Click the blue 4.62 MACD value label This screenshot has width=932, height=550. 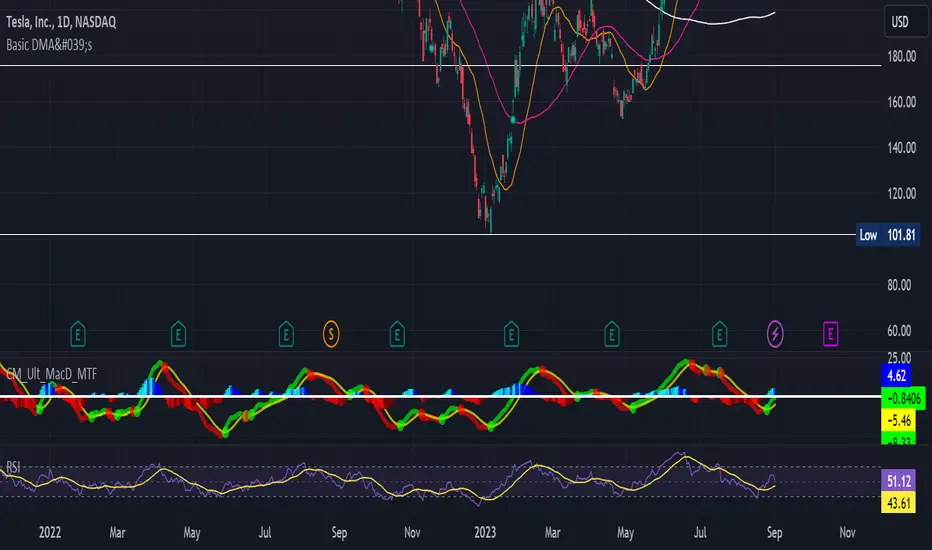click(896, 375)
